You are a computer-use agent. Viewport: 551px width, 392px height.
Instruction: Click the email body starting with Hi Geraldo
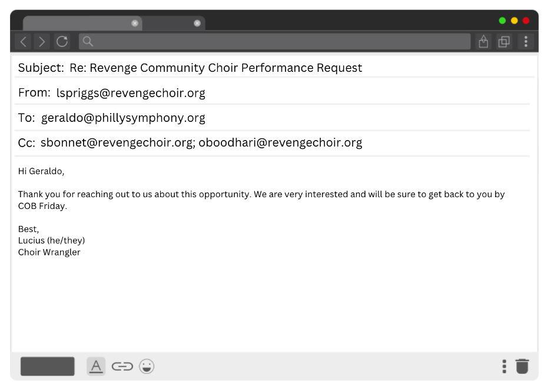(261, 200)
